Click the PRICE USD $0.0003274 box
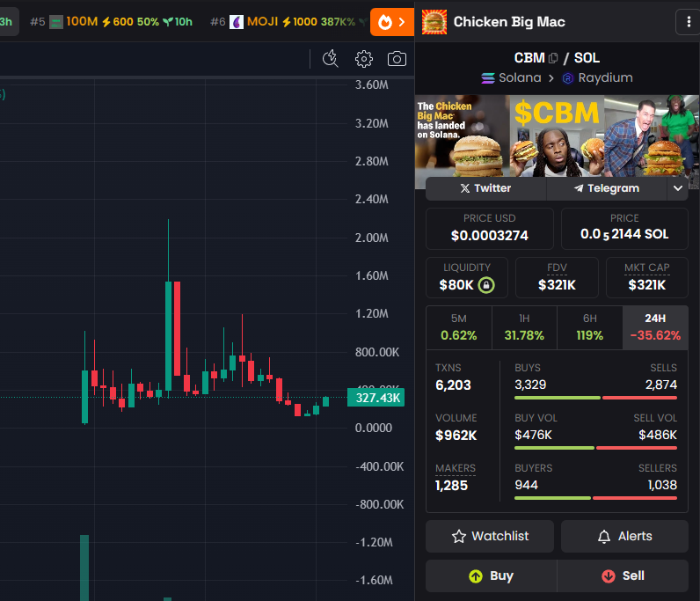 click(x=490, y=228)
